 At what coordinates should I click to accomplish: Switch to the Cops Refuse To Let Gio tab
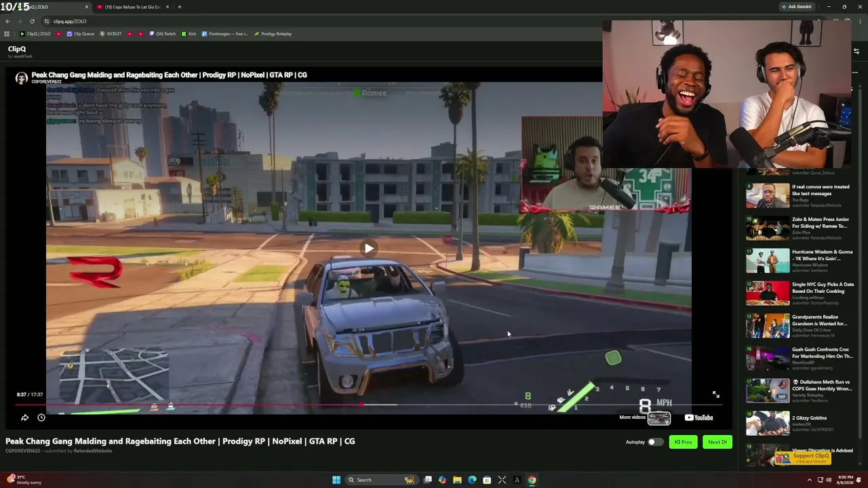tap(132, 7)
